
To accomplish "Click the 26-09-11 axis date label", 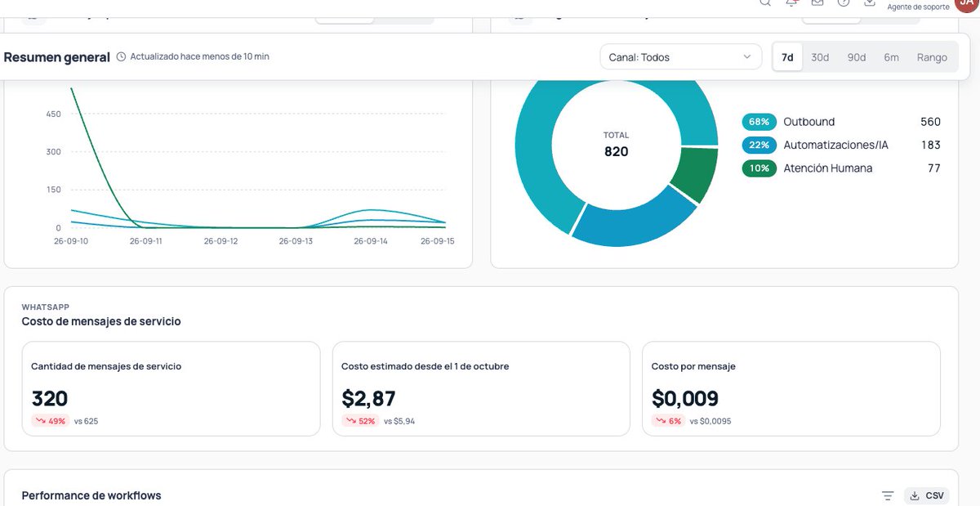I will pyautogui.click(x=146, y=241).
